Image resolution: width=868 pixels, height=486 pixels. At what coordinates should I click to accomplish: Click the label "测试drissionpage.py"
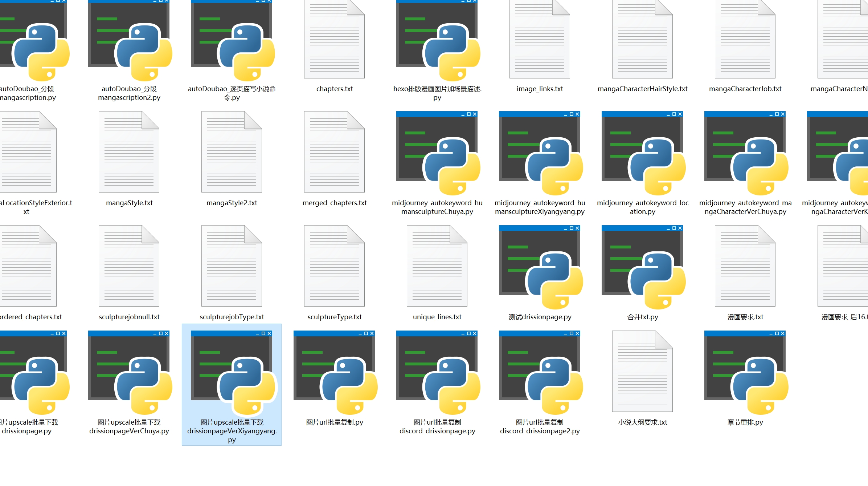(540, 317)
